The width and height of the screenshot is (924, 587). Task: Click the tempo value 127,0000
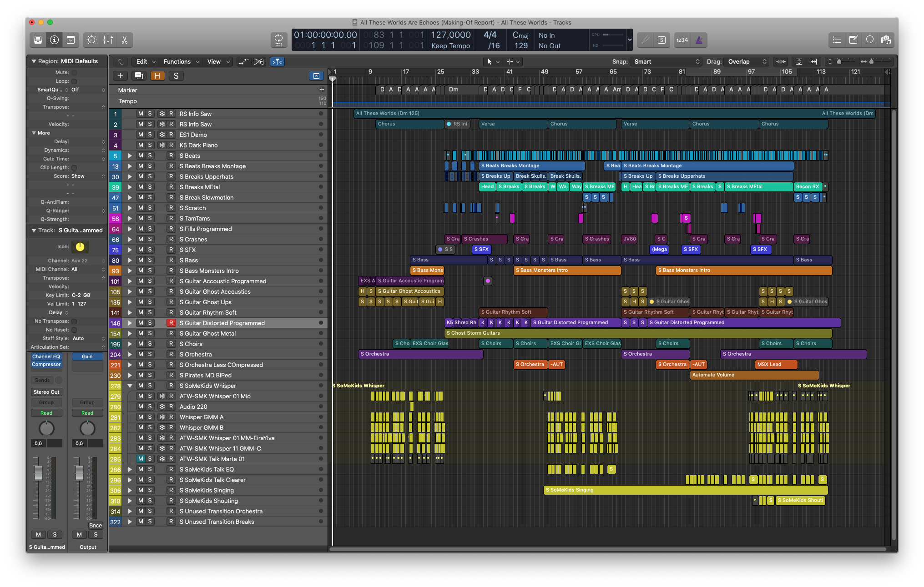pyautogui.click(x=450, y=35)
